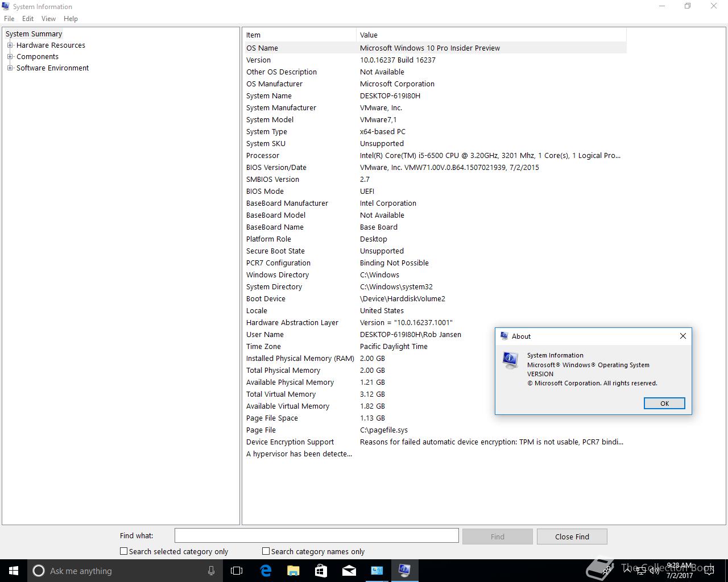Click the System Information title bar icon
728x582 pixels.
[x=6, y=6]
